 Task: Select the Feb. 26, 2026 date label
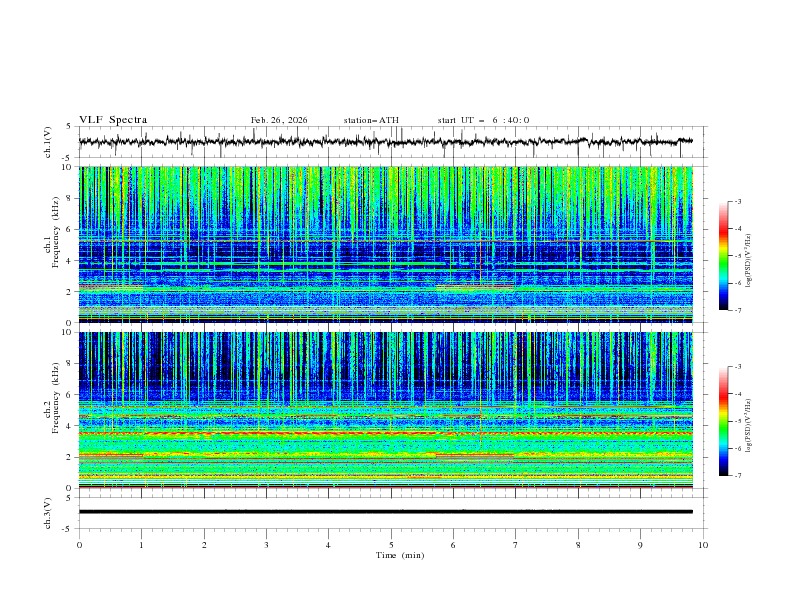(279, 120)
